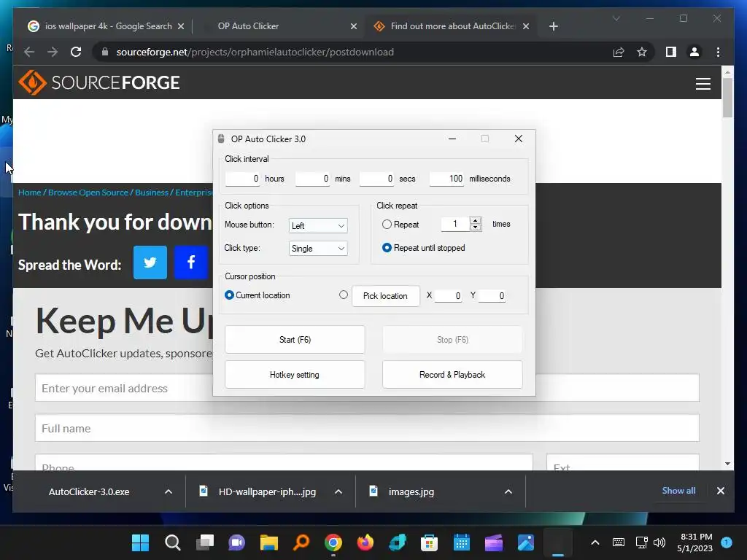747x560 pixels.
Task: Follow Browse Open Source breadcrumb
Action: click(x=88, y=192)
